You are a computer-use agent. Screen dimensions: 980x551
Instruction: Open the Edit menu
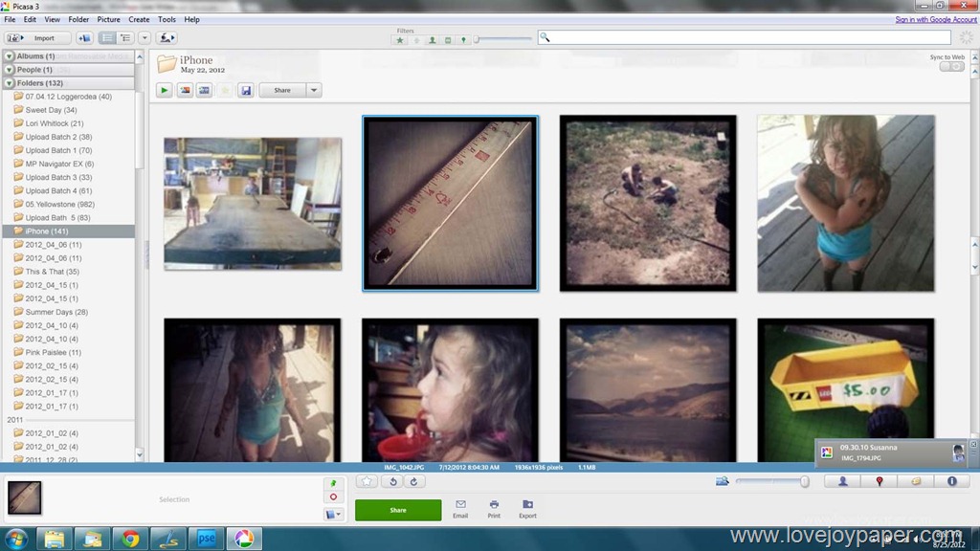pyautogui.click(x=30, y=19)
